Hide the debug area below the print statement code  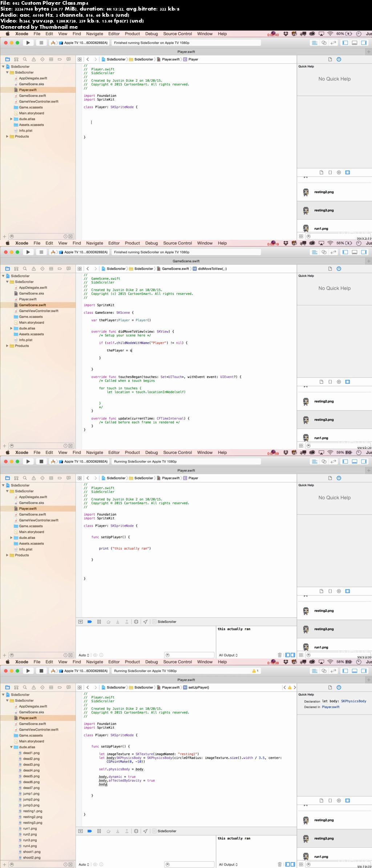80,622
